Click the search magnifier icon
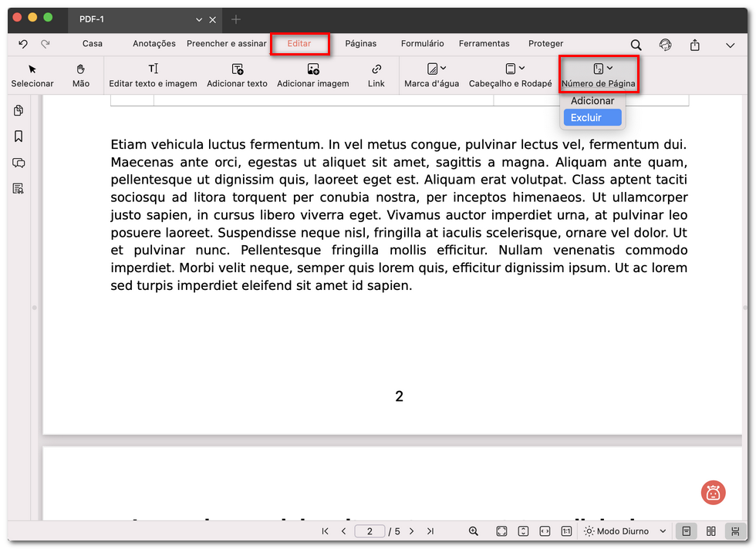 point(635,45)
